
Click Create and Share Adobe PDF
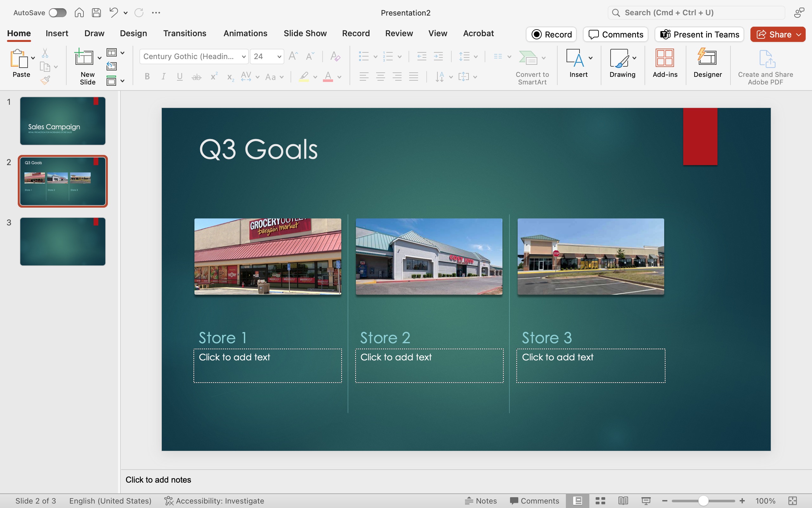point(765,67)
